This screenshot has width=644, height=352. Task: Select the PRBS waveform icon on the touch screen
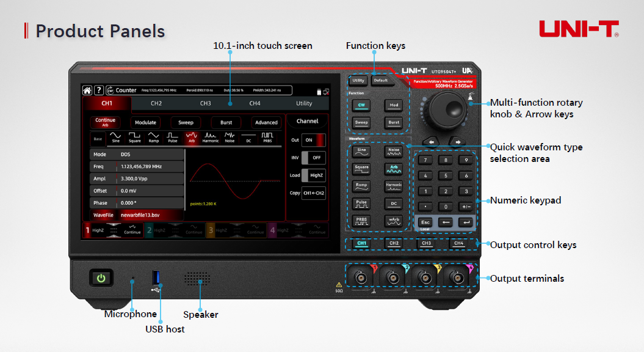click(x=267, y=137)
